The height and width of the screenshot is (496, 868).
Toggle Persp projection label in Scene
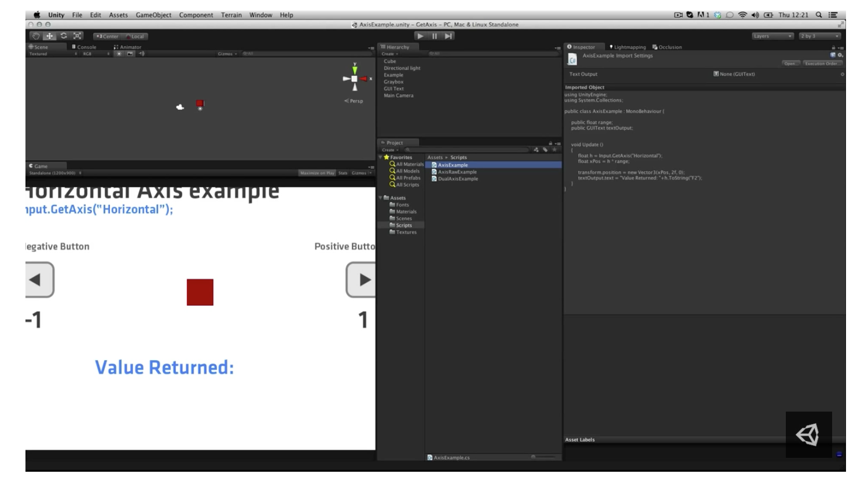coord(354,101)
